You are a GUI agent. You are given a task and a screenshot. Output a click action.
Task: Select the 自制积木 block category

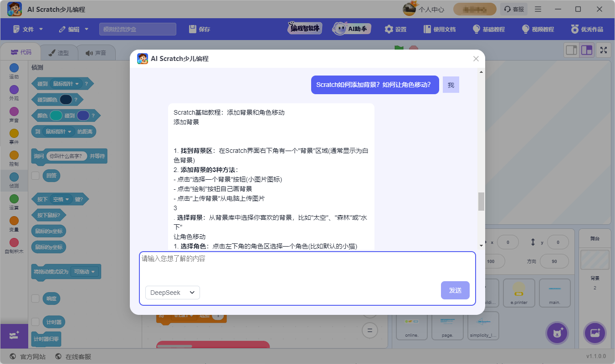[14, 246]
